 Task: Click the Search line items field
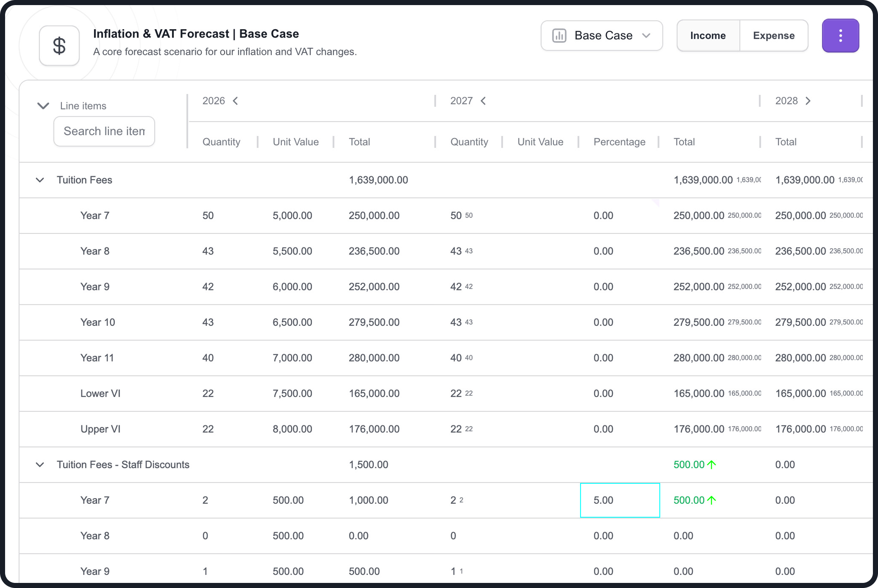click(x=104, y=131)
